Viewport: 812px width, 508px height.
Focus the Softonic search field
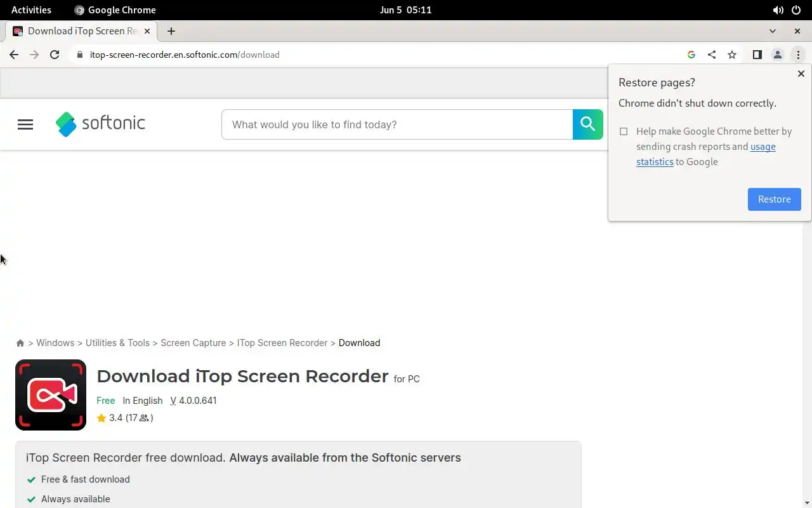click(397, 124)
